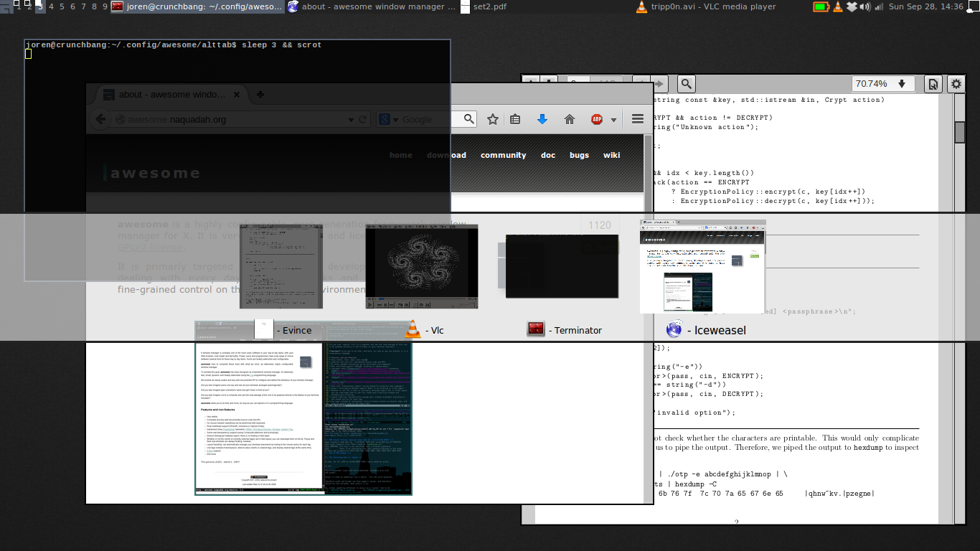Switch to workspace tag 5
The width and height of the screenshot is (980, 551).
click(x=62, y=6)
